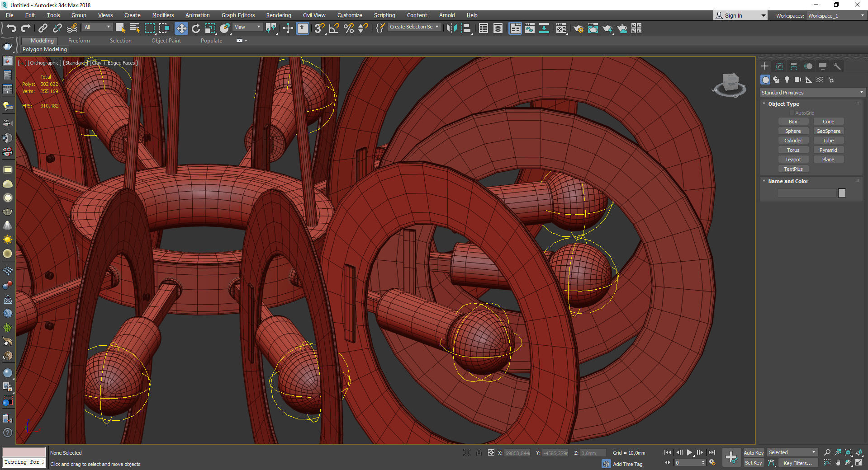Click the Teapot primitive button
868x470 pixels.
(x=793, y=160)
